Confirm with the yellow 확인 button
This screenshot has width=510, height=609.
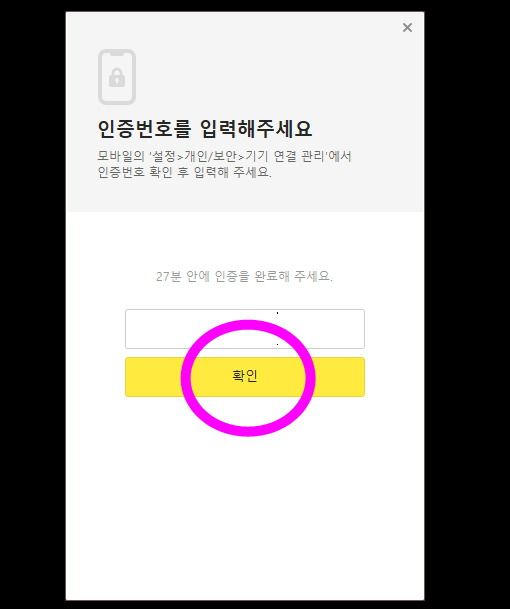point(245,377)
